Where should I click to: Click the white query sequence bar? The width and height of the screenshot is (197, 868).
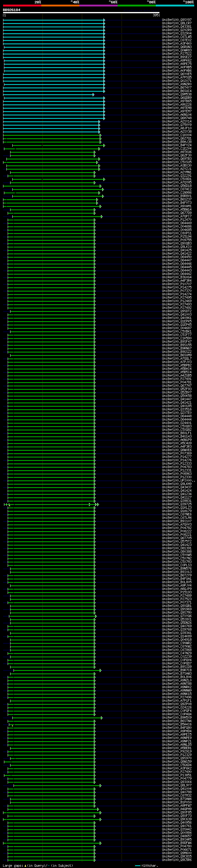[81, 13]
